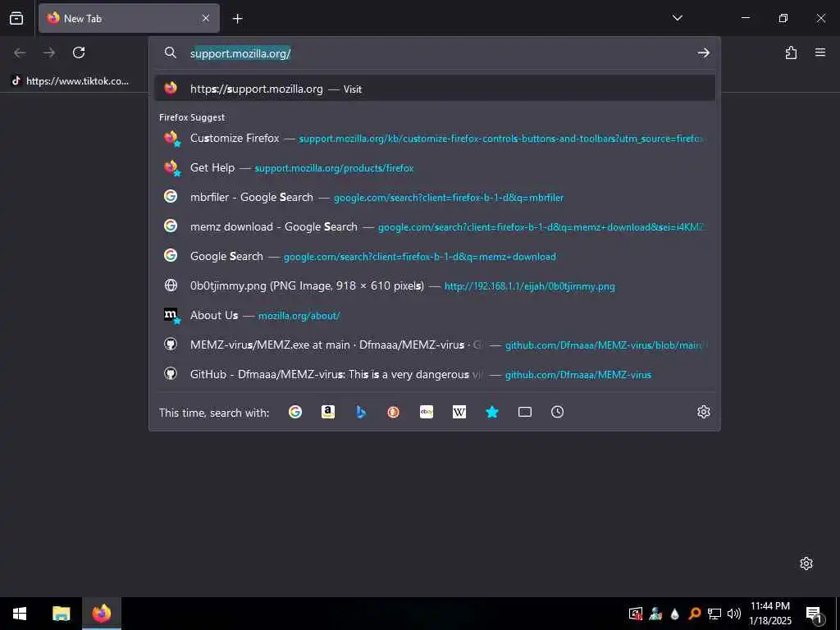Open the tiktok.com bookmark in bookmarks toolbar

coord(71,81)
